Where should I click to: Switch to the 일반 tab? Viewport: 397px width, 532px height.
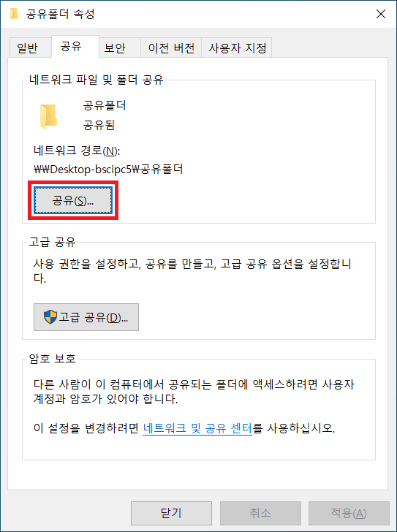tap(28, 47)
